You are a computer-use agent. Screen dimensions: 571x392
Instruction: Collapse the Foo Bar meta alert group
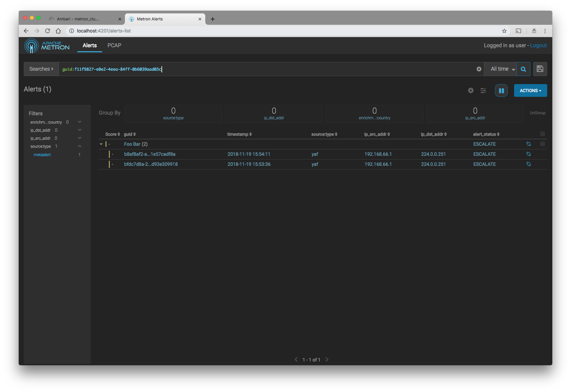101,144
